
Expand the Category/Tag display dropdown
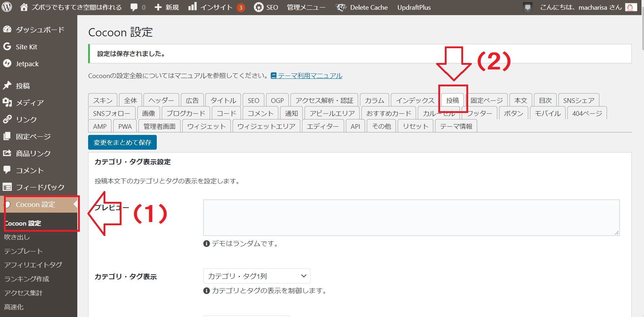257,276
